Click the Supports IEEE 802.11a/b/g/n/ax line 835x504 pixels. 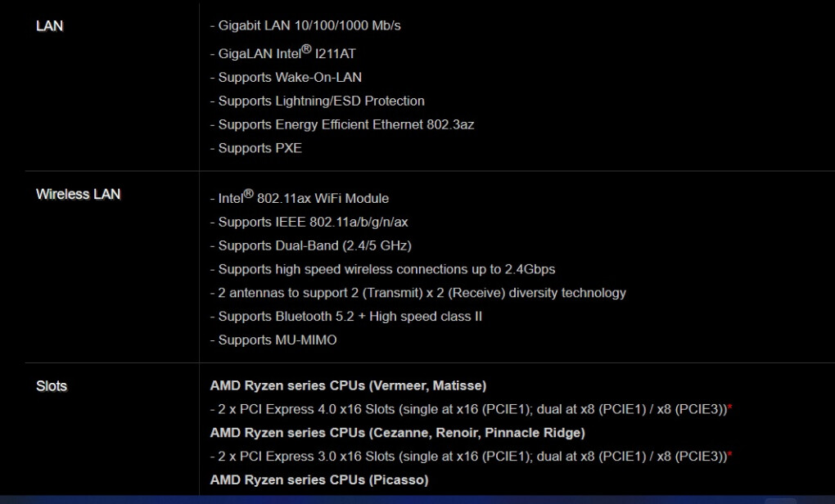(x=309, y=222)
